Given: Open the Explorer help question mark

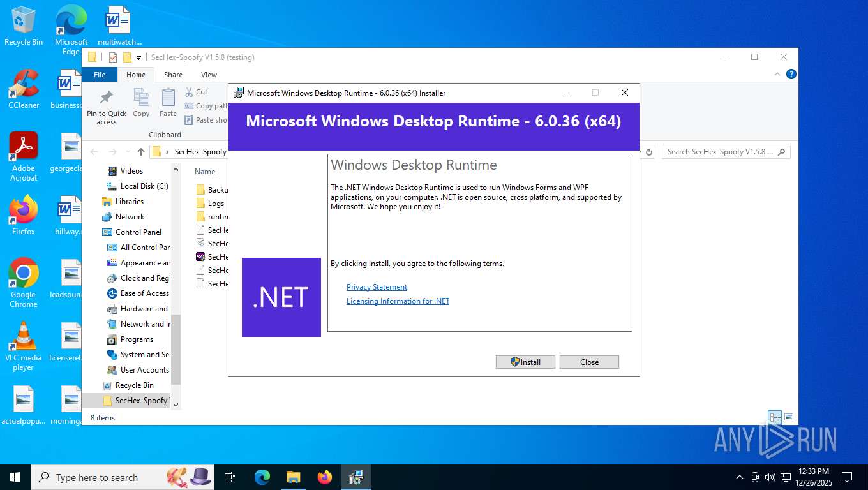Looking at the screenshot, I should [791, 74].
